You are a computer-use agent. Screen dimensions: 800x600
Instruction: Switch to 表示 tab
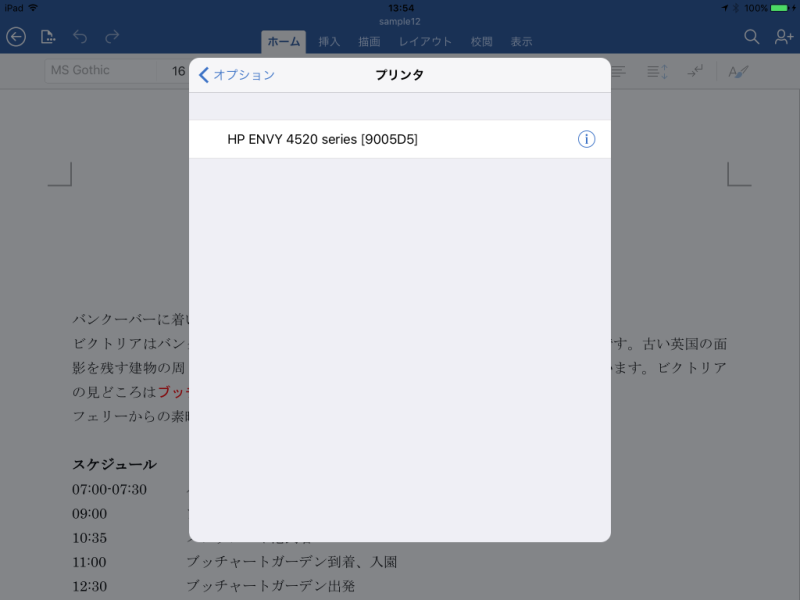tap(521, 42)
